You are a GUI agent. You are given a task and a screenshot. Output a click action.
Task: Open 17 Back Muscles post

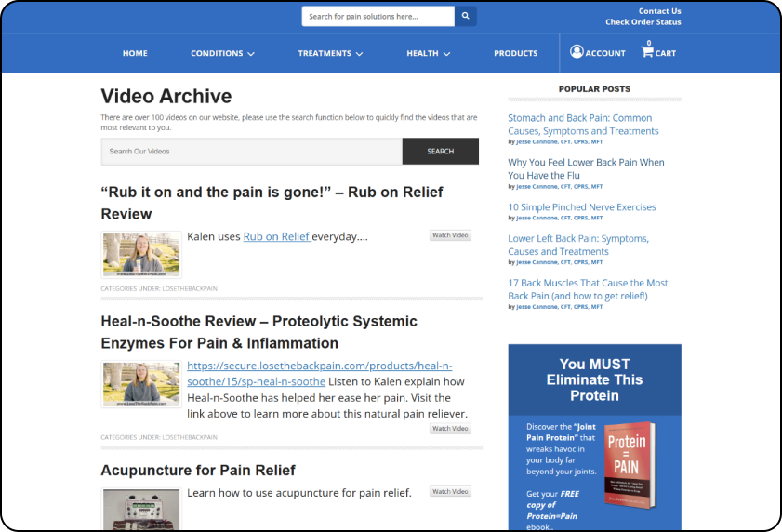click(588, 289)
